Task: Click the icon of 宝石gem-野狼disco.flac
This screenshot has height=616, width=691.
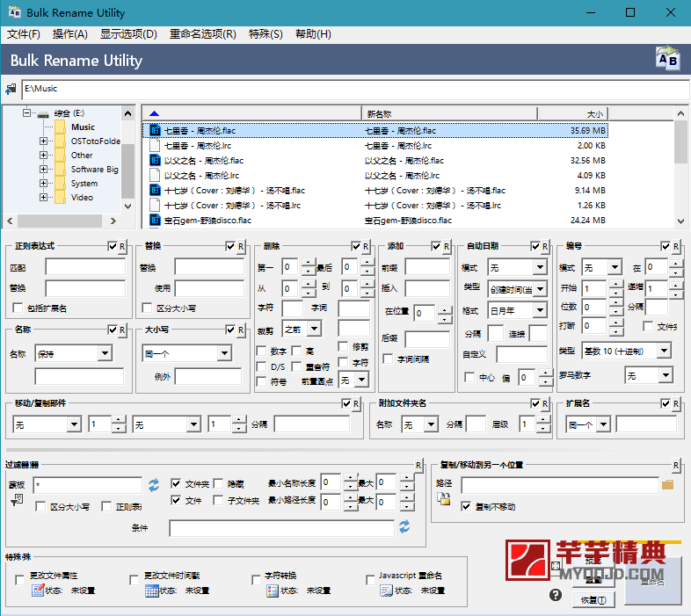Action: 155,220
